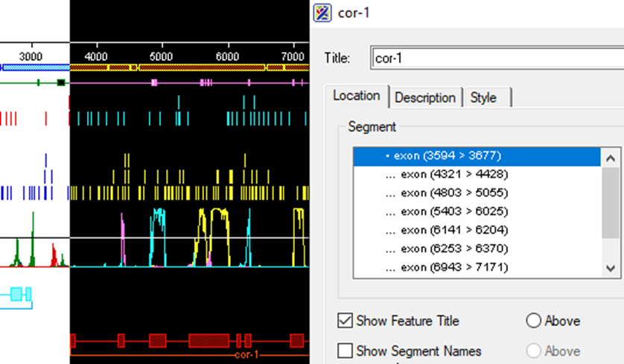Select Above radio for feature title
624x364 pixels.
pos(533,322)
